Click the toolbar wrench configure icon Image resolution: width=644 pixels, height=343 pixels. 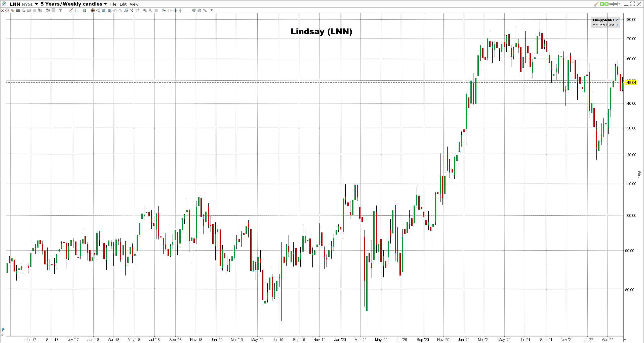[x=205, y=10]
